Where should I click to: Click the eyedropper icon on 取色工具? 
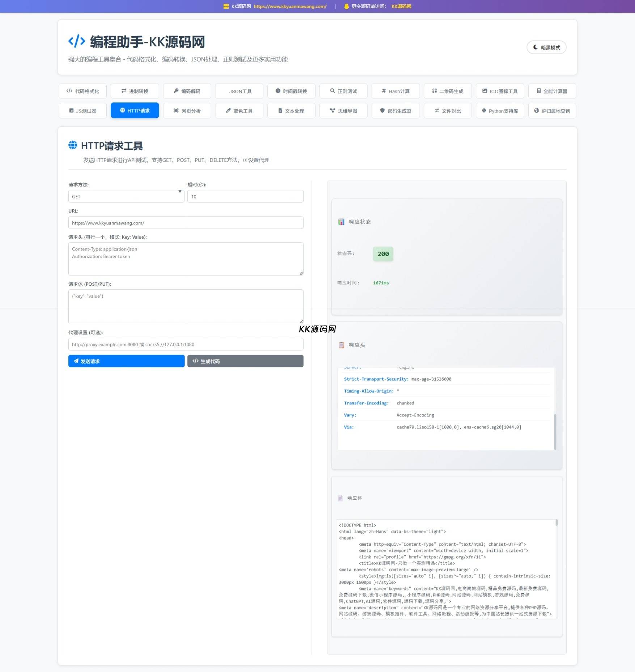coord(228,110)
